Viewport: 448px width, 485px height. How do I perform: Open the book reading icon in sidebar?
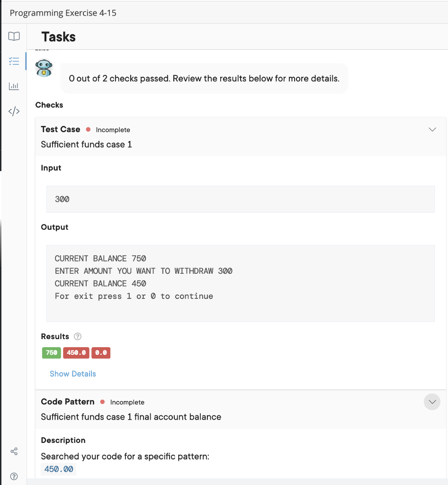point(14,36)
